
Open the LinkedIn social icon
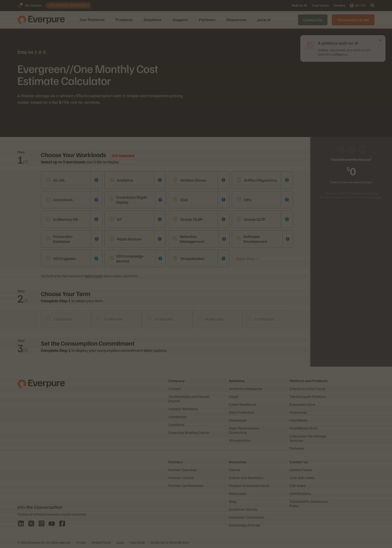click(21, 523)
